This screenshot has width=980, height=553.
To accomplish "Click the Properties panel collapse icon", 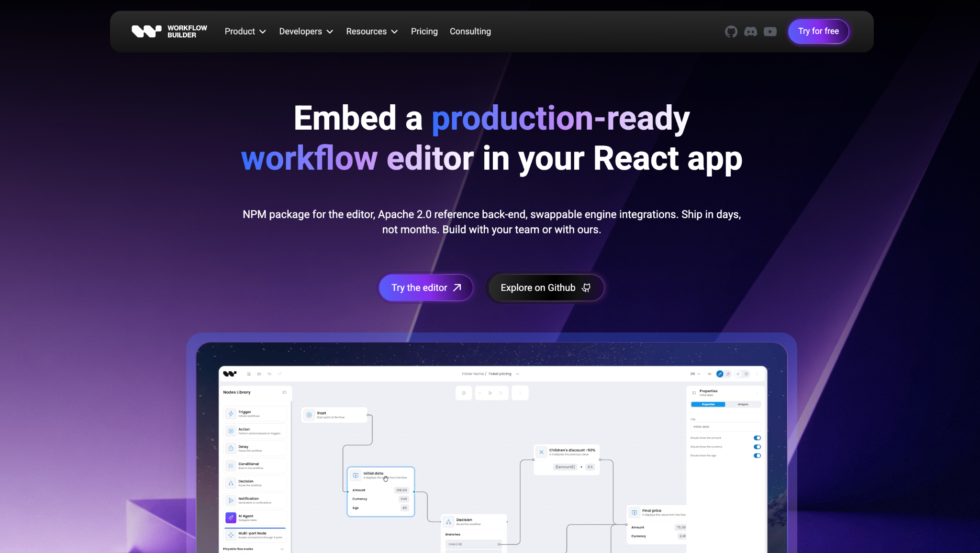I will coord(694,393).
